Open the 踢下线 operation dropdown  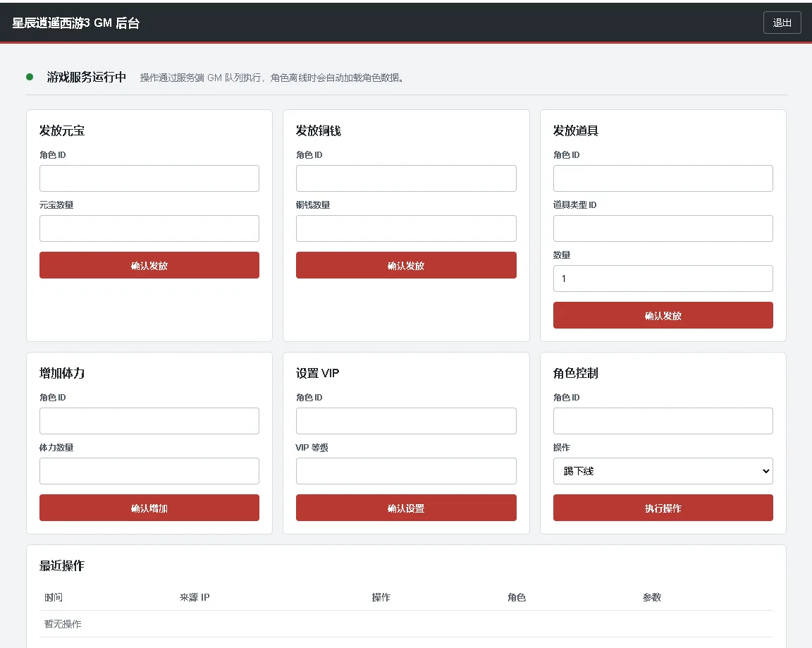pyautogui.click(x=663, y=471)
